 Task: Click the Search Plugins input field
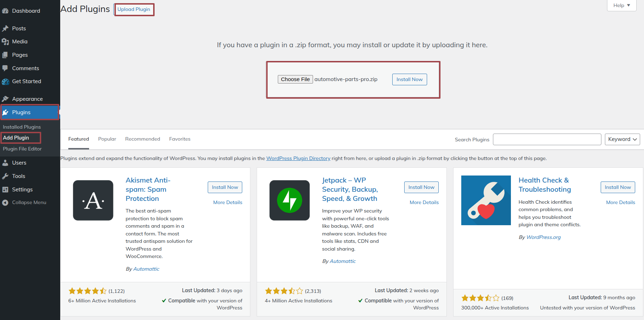[x=547, y=139]
